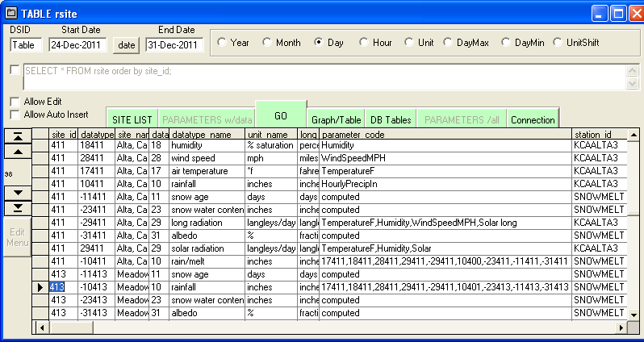This screenshot has height=342, width=644.
Task: Toggle the SQL query checkbox
Action: point(15,70)
